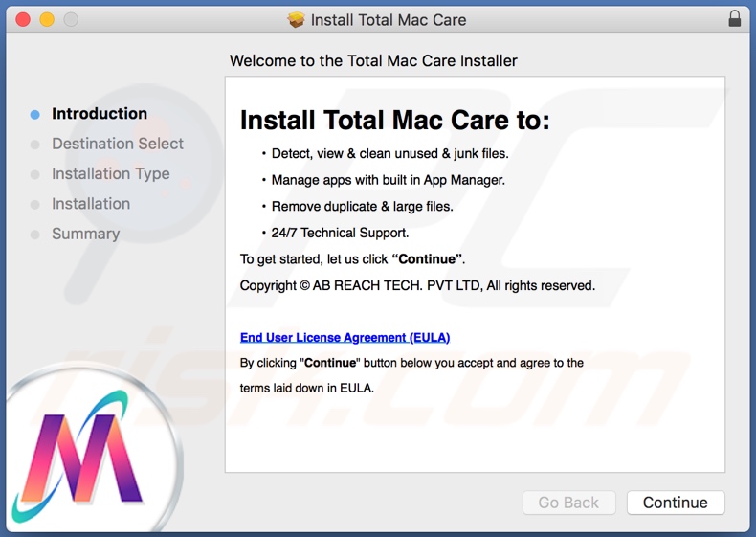The width and height of the screenshot is (756, 537).
Task: Click the installer package icon in the title
Action: point(296,19)
